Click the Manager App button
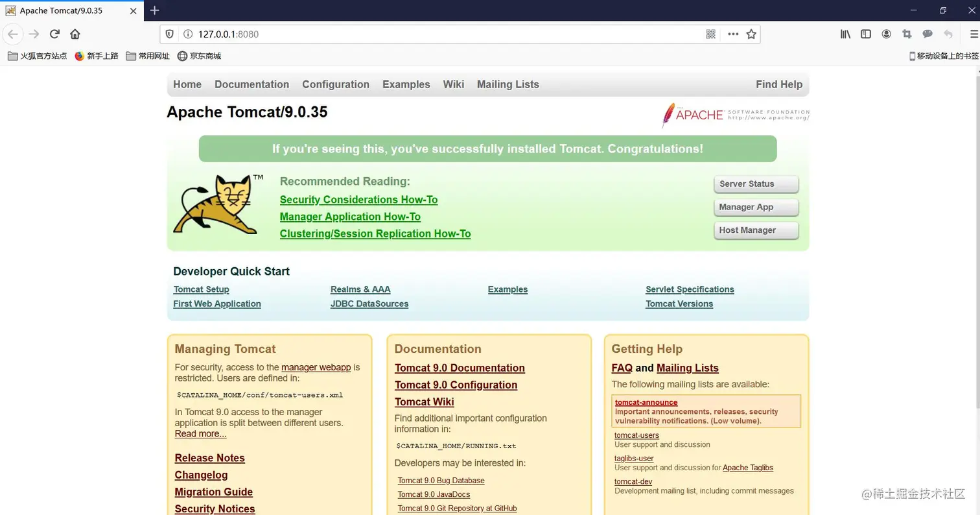This screenshot has width=980, height=515. (756, 208)
